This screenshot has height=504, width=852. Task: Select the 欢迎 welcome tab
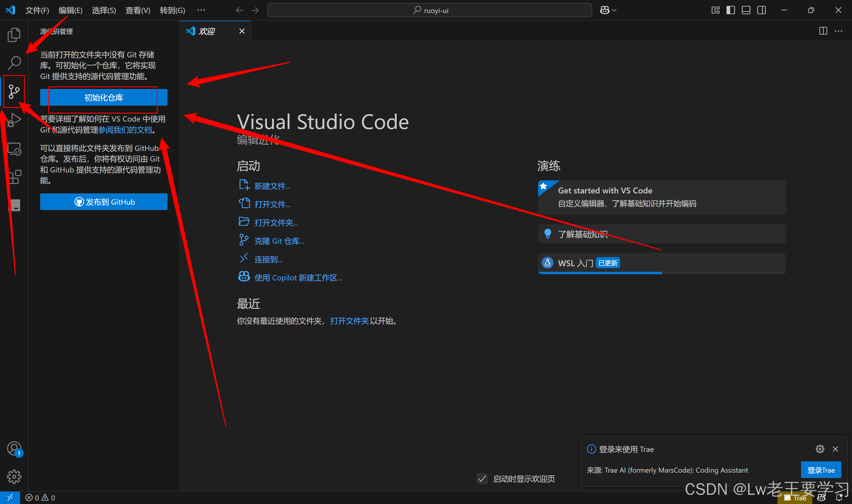206,31
